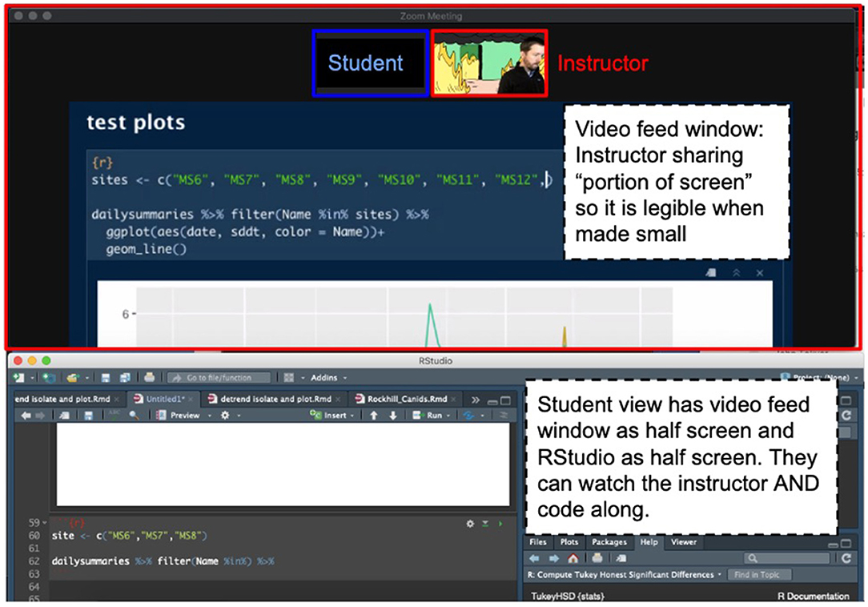The height and width of the screenshot is (607, 868).
Task: Open the workspace panes layout icon
Action: click(x=288, y=378)
